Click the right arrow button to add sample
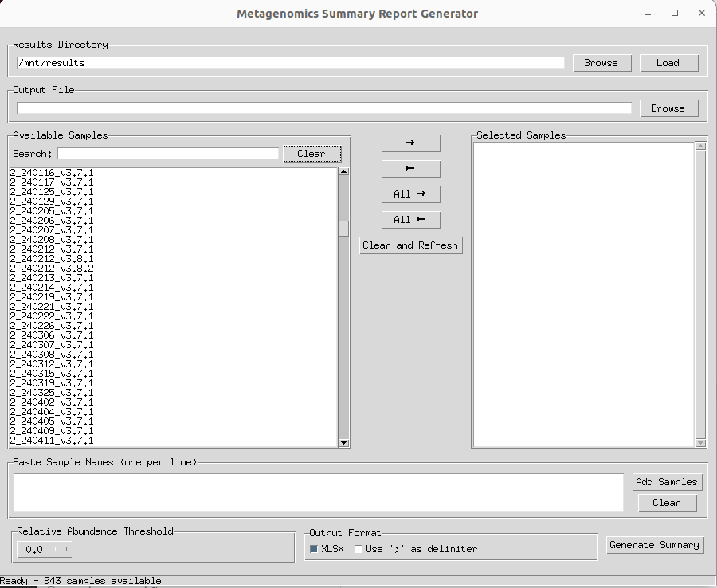Viewport: 717px width, 588px height. click(410, 143)
